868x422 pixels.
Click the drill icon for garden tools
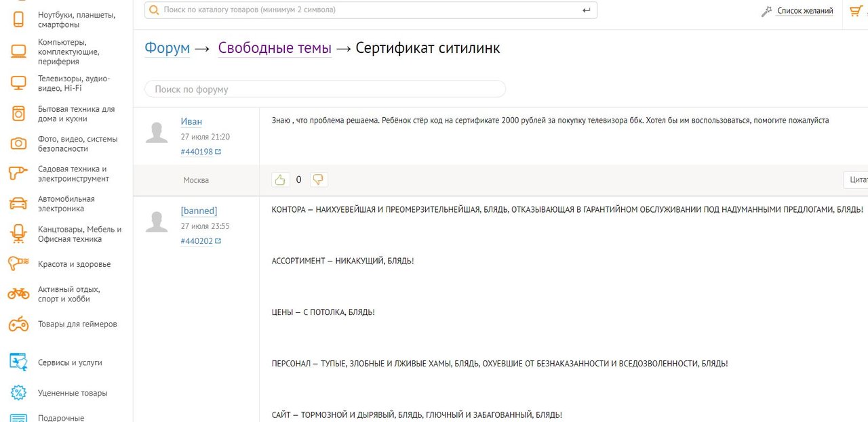pos(18,173)
